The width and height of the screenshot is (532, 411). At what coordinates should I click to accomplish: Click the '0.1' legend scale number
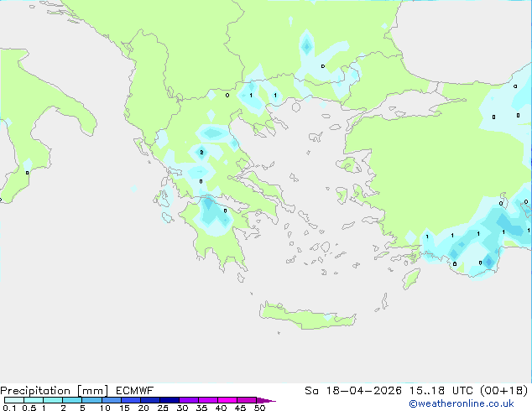point(9,408)
